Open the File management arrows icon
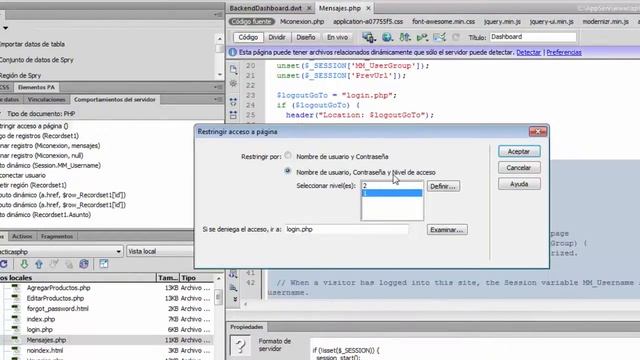 [x=404, y=38]
